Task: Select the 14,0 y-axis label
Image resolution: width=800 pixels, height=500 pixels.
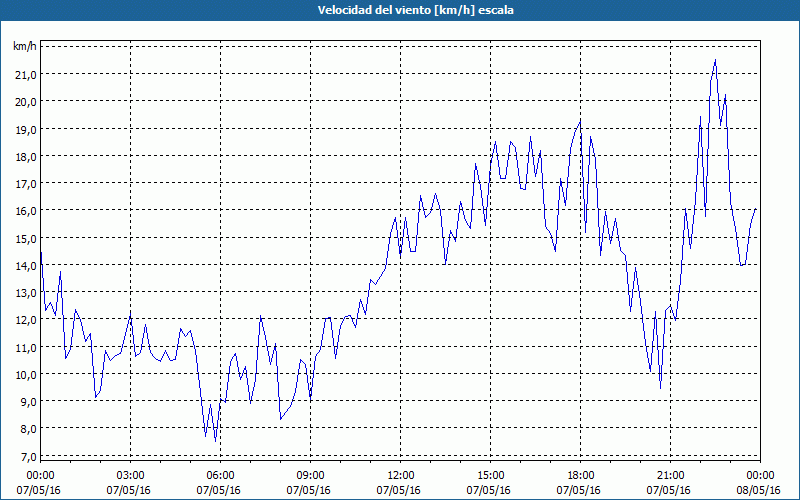Action: coord(26,266)
